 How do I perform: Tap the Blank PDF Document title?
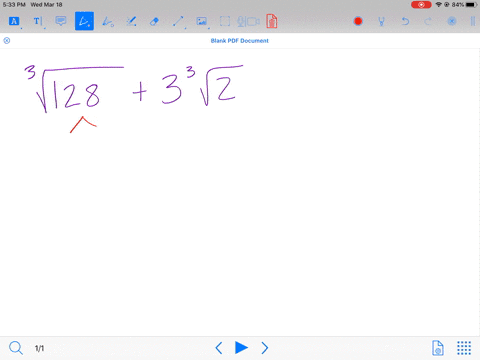point(240,41)
